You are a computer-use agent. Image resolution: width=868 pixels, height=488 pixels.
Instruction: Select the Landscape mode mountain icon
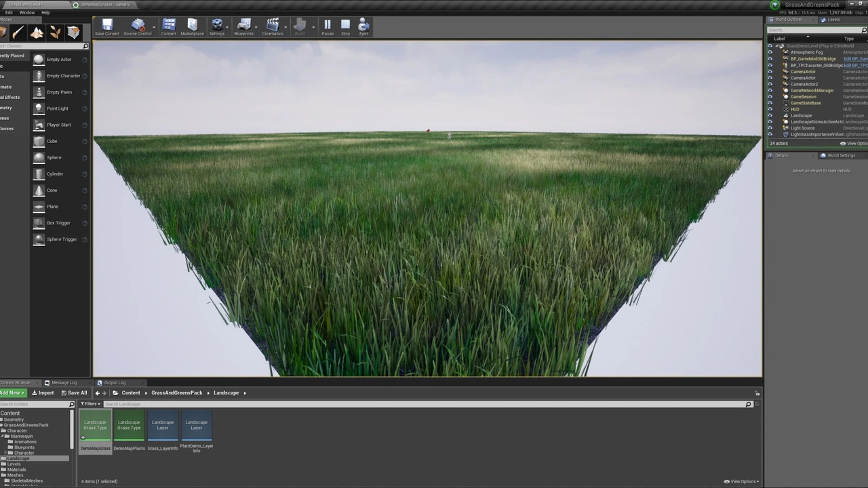pos(37,33)
